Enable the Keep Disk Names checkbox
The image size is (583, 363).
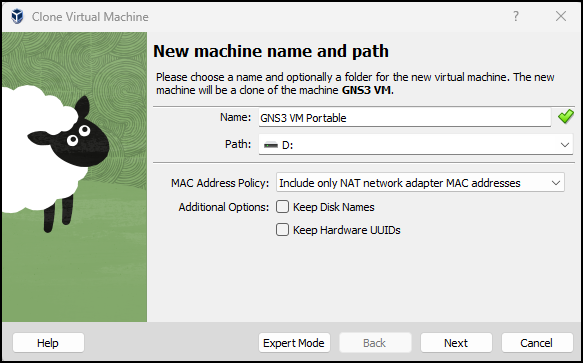(x=282, y=207)
